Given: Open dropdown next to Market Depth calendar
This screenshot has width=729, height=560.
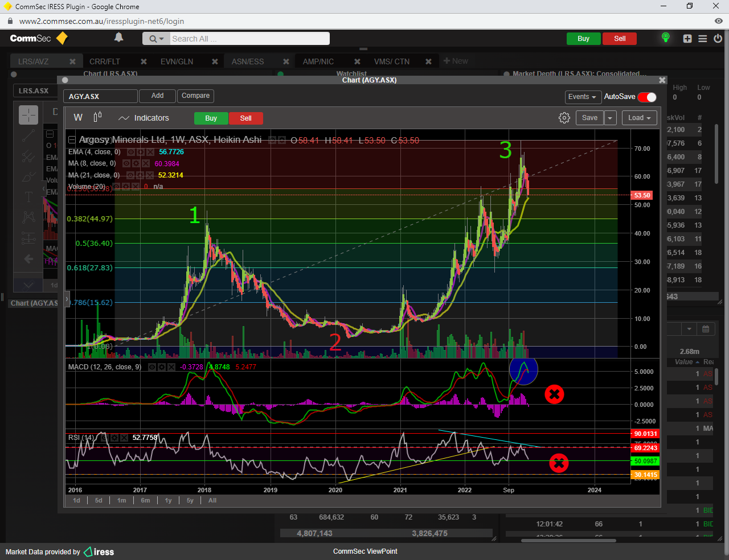Looking at the screenshot, I should point(689,329).
